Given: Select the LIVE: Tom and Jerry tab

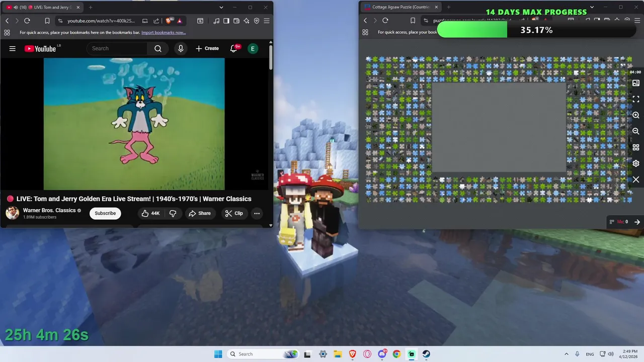Looking at the screenshot, I should 43,7.
